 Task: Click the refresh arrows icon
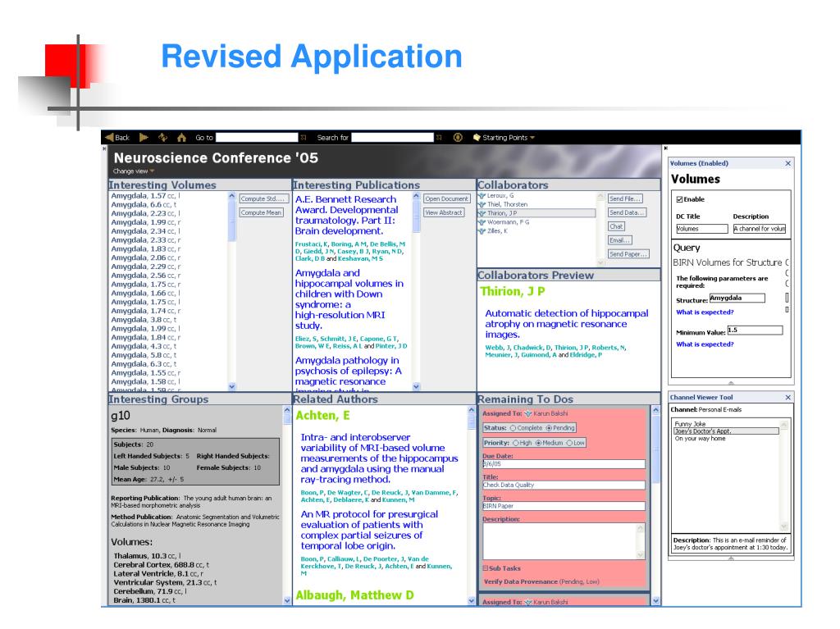(x=163, y=137)
